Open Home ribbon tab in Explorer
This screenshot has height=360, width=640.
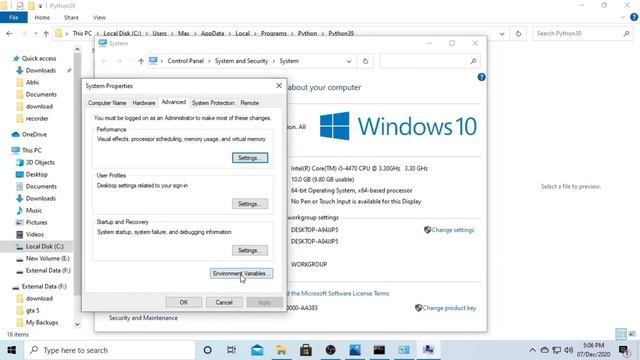42,18
